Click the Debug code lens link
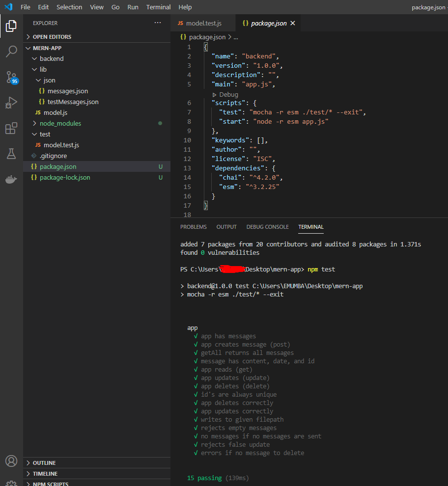Viewport: 448px width, 486px height. [228, 95]
